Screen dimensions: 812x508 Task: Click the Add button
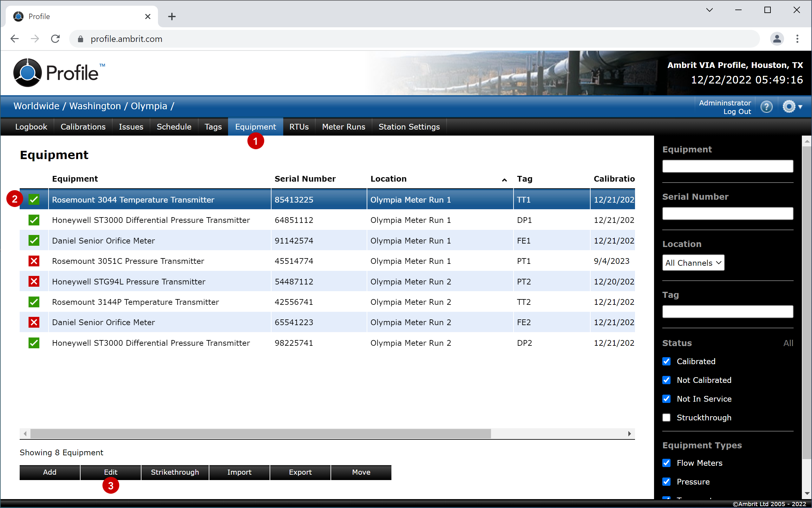50,472
